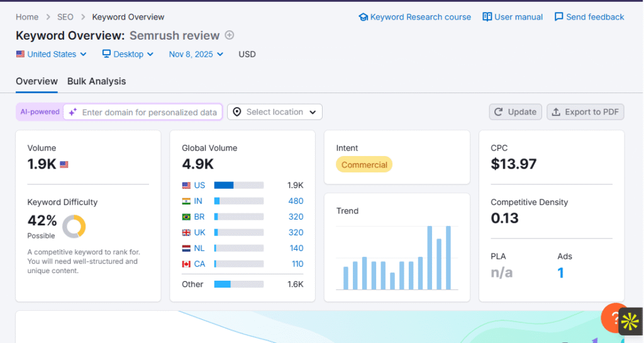Click the IN volume progress bar
Image resolution: width=644 pixels, height=343 pixels.
(239, 201)
